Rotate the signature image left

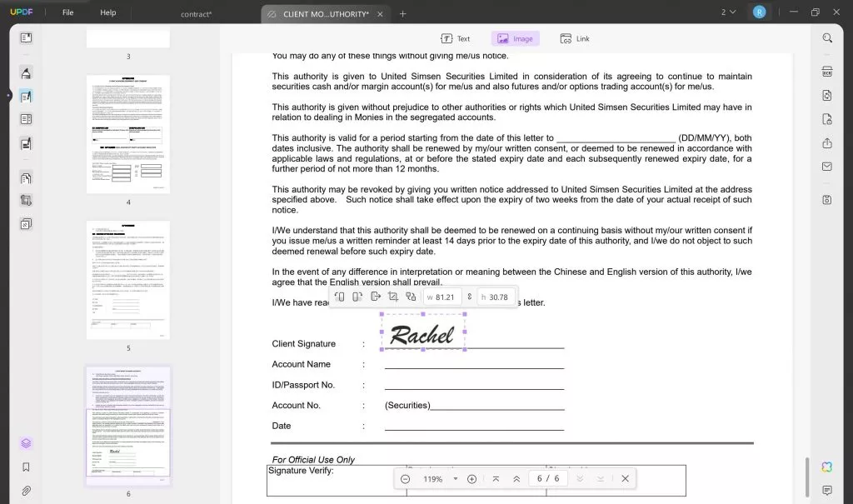coord(339,296)
